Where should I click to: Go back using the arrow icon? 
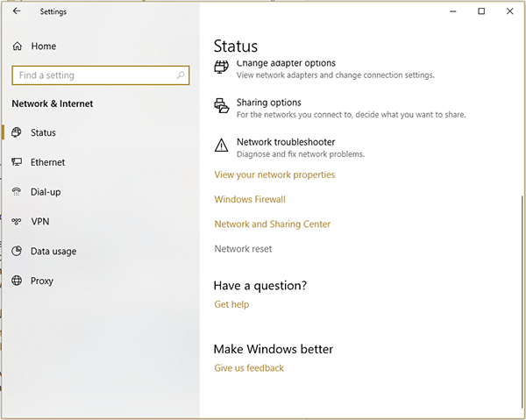tap(17, 11)
